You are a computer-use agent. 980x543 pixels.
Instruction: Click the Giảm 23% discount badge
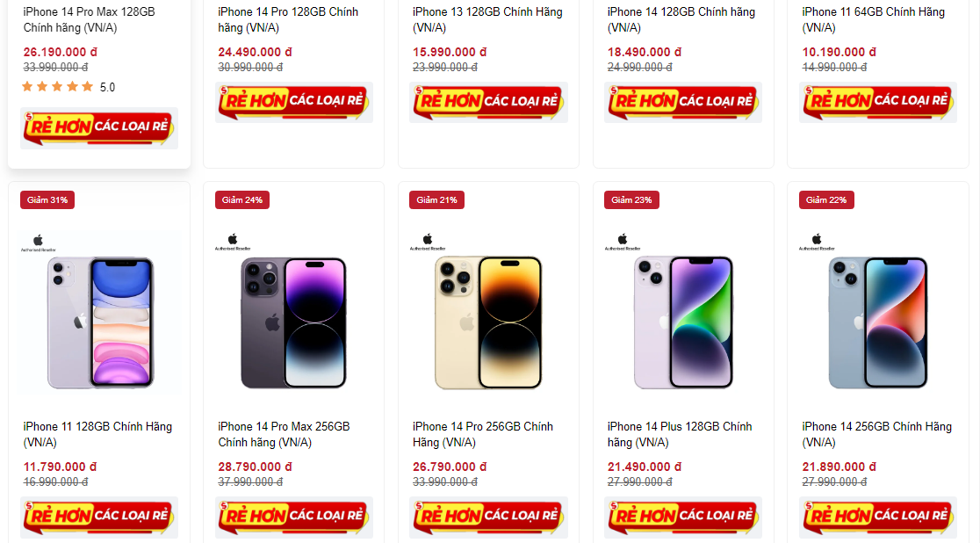click(631, 200)
